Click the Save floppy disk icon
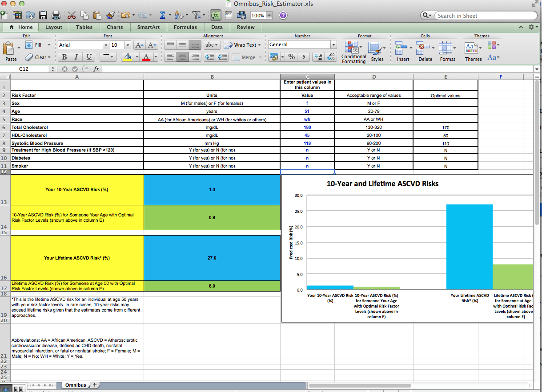The height and width of the screenshot is (392, 542). pyautogui.click(x=43, y=15)
